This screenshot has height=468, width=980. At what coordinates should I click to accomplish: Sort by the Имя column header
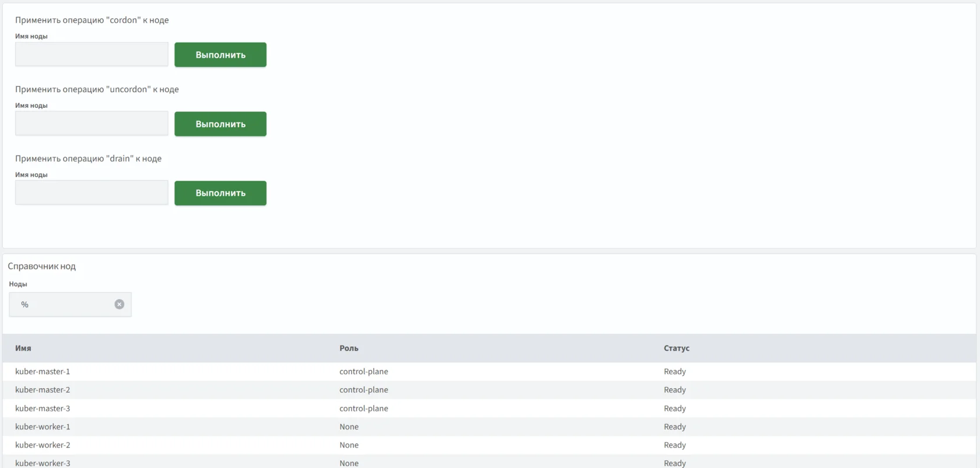tap(23, 348)
